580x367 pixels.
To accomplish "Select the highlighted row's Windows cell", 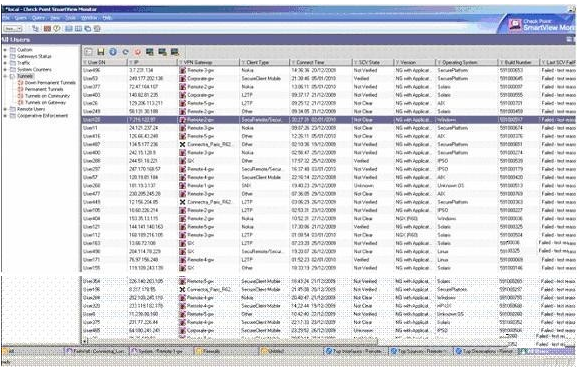I will click(x=467, y=120).
